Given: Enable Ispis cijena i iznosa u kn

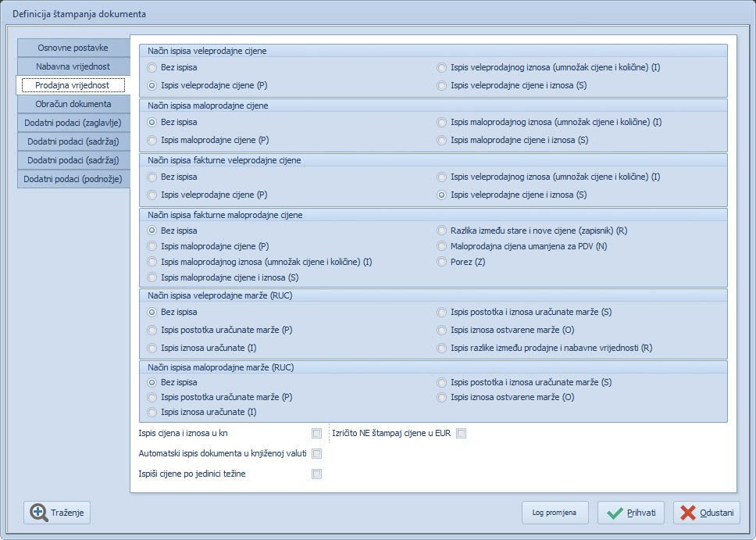Looking at the screenshot, I should (316, 433).
